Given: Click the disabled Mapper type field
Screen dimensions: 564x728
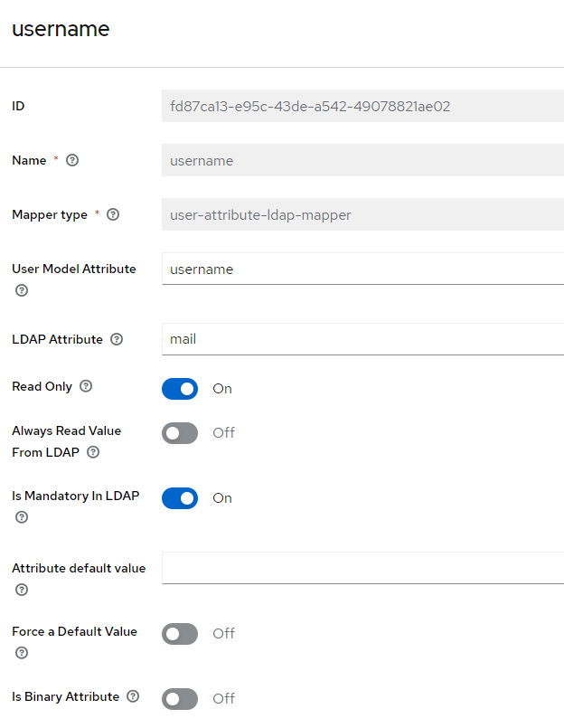Looking at the screenshot, I should pyautogui.click(x=363, y=214).
